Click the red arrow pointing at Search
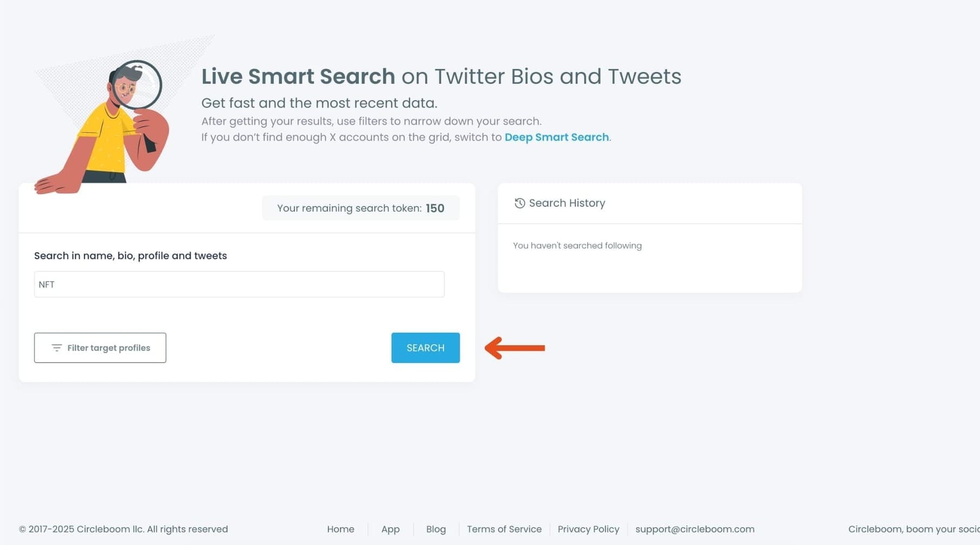980x545 pixels. pos(515,348)
